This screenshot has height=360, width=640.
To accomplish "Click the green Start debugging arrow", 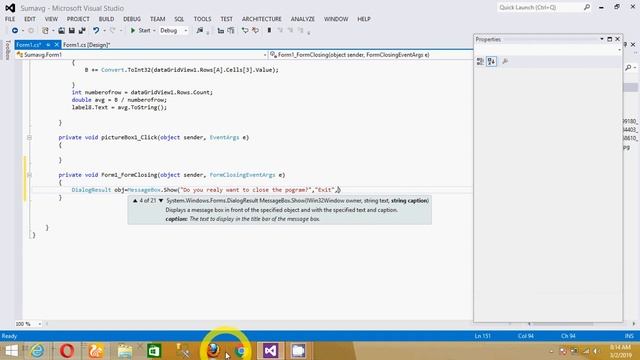I will 133,31.
